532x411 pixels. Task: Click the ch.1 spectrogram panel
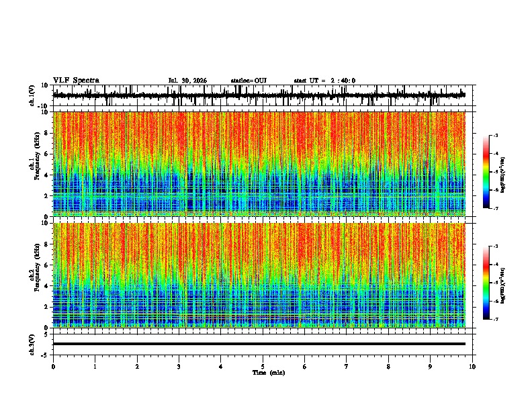(259, 164)
